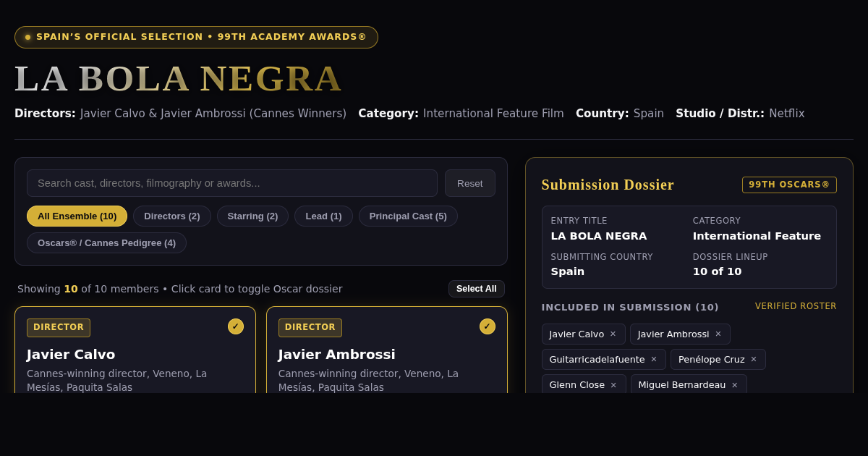Screen dimensions: 868x456
Task: Click the DIRECTOR tag on Javier Calvo card
Action: (x=59, y=327)
